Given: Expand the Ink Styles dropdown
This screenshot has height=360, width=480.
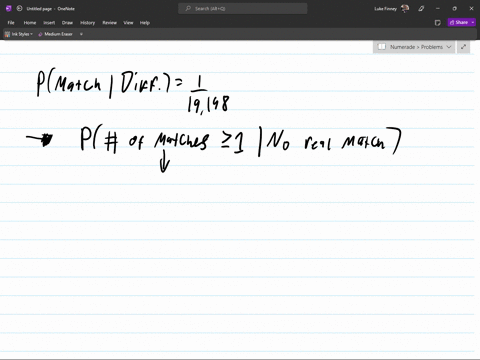Looking at the screenshot, I should point(19,34).
